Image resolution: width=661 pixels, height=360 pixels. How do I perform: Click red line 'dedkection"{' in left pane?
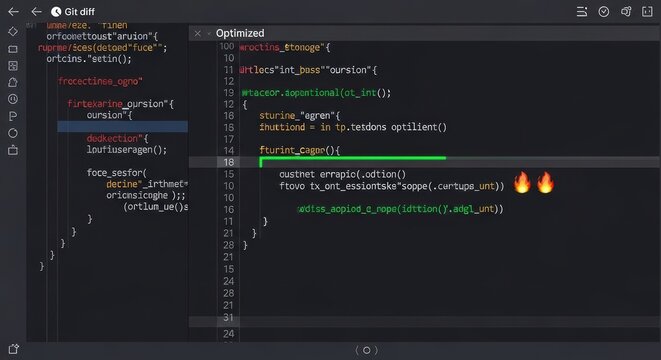(x=118, y=138)
